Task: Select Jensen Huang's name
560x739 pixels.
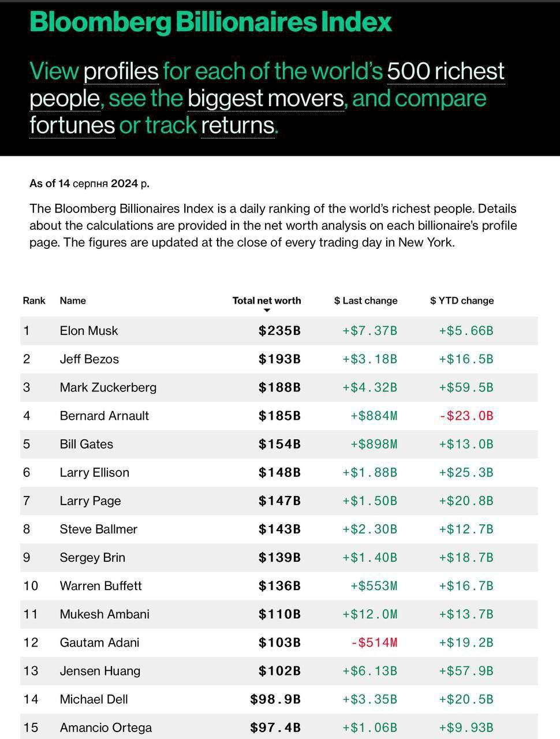Action: click(x=100, y=671)
